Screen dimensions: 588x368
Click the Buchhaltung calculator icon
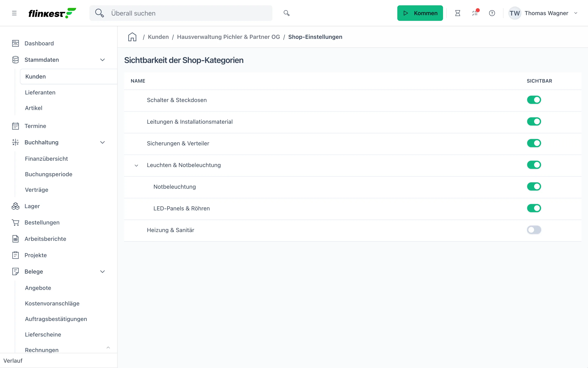[x=16, y=142]
